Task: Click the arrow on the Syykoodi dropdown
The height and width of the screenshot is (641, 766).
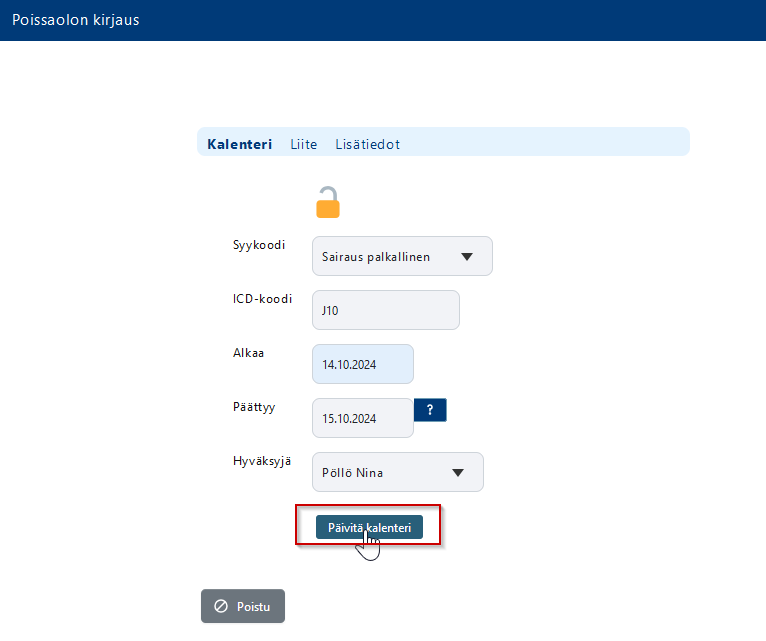Action: (467, 256)
